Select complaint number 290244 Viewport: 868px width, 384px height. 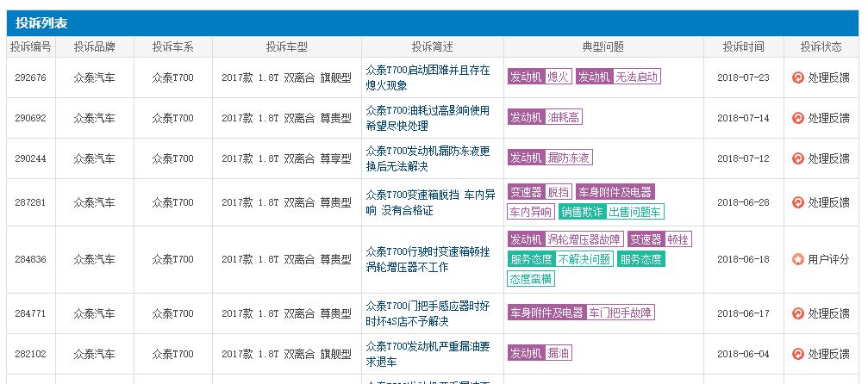click(30, 158)
